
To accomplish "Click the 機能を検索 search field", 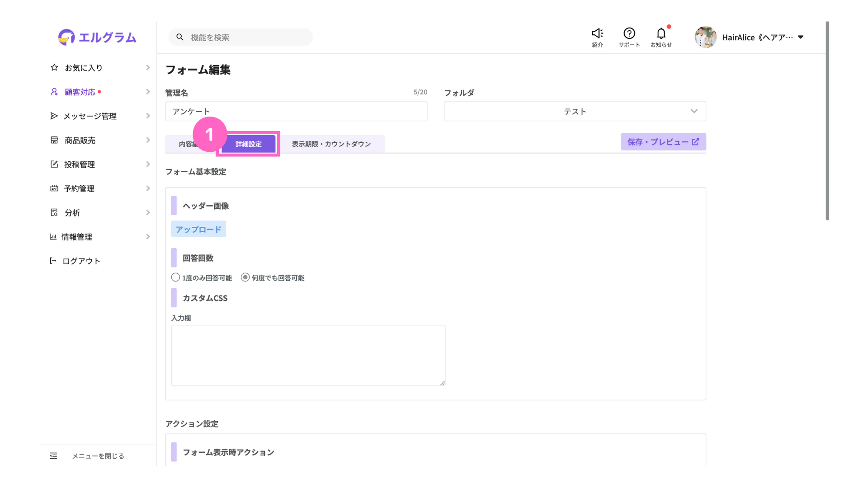I will click(x=241, y=37).
